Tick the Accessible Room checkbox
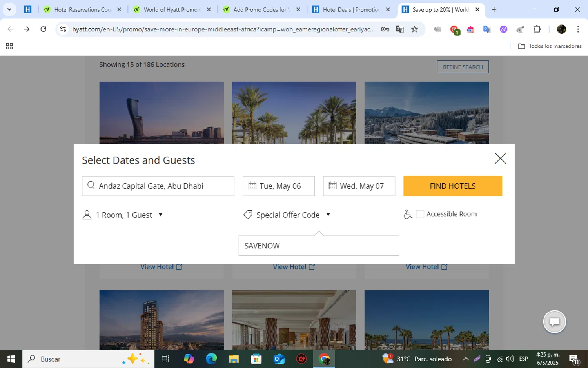 [420, 214]
